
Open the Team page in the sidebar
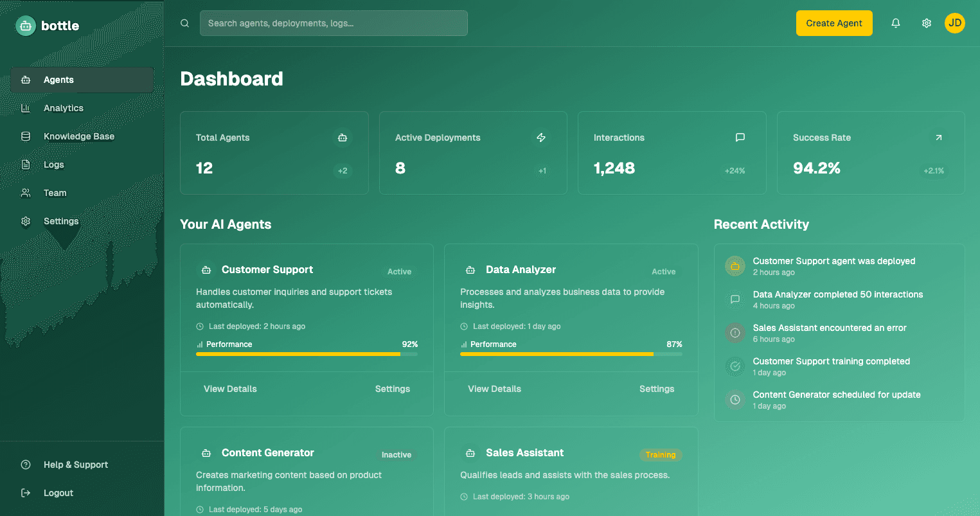(x=82, y=193)
